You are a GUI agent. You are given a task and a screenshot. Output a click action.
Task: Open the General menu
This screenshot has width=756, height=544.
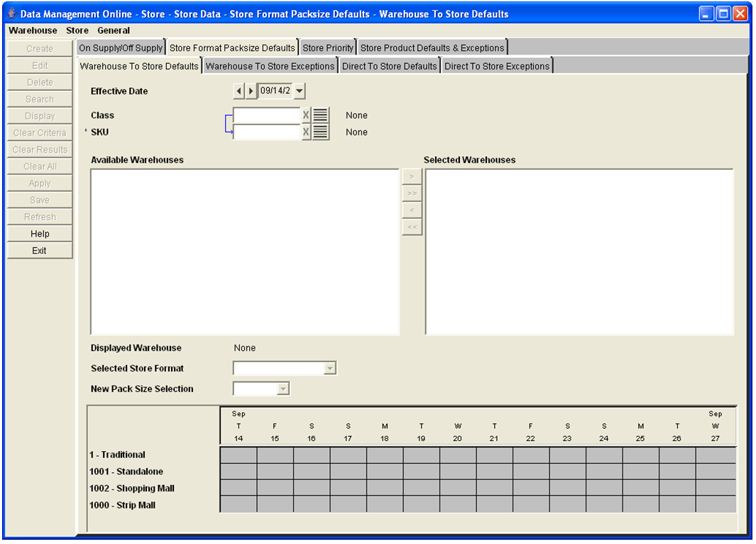pyautogui.click(x=114, y=31)
